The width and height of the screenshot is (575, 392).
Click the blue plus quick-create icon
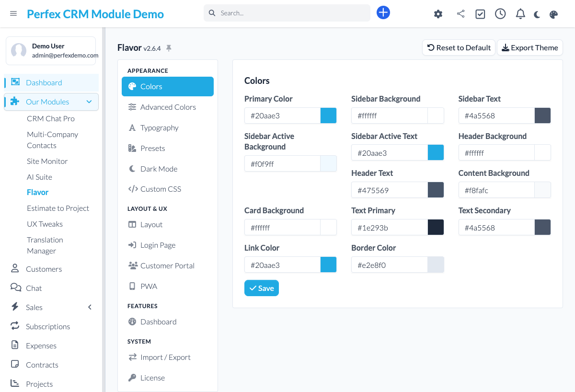(383, 13)
